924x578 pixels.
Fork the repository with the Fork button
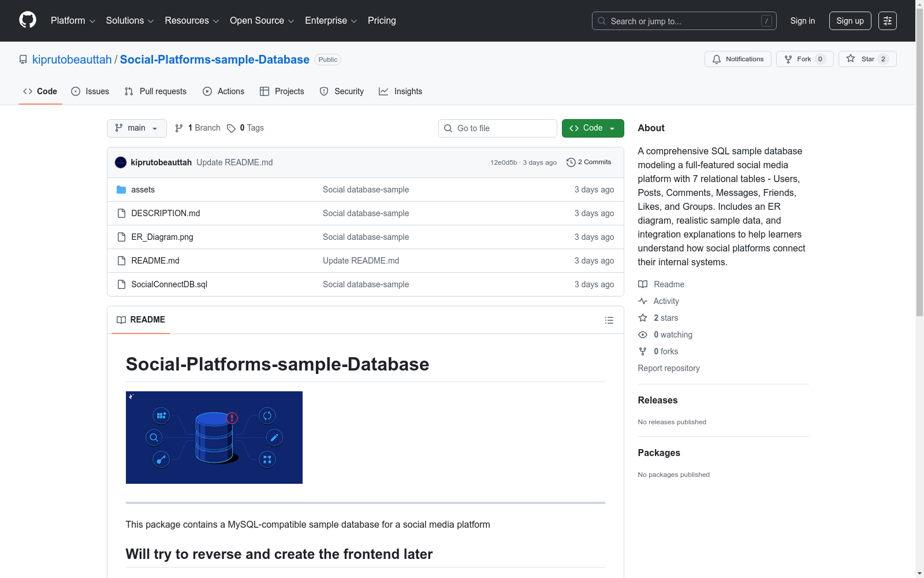805,59
